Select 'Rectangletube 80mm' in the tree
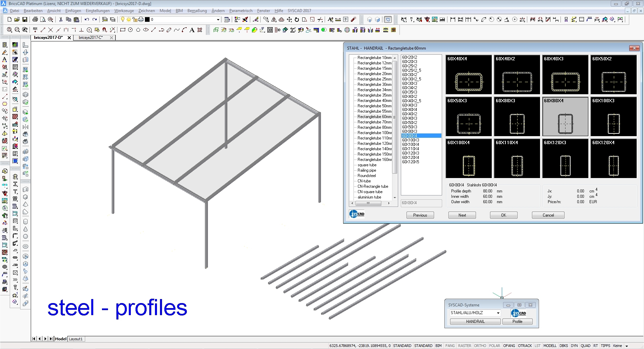Screen dimensions: 644x349 374,127
